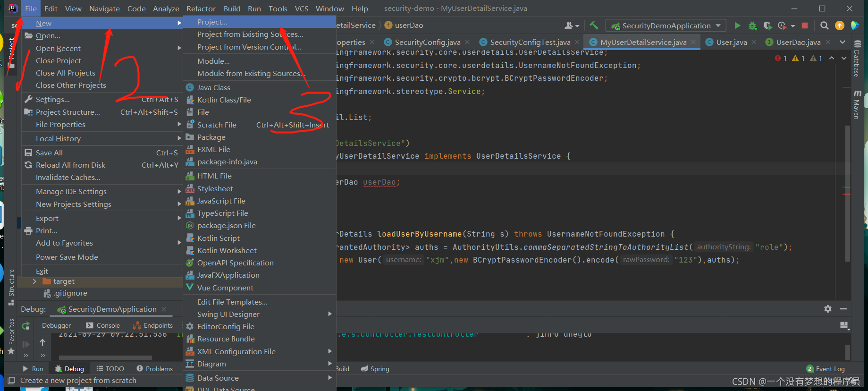Select the .gitignore file in the project tree
The height and width of the screenshot is (391, 868).
tap(70, 293)
